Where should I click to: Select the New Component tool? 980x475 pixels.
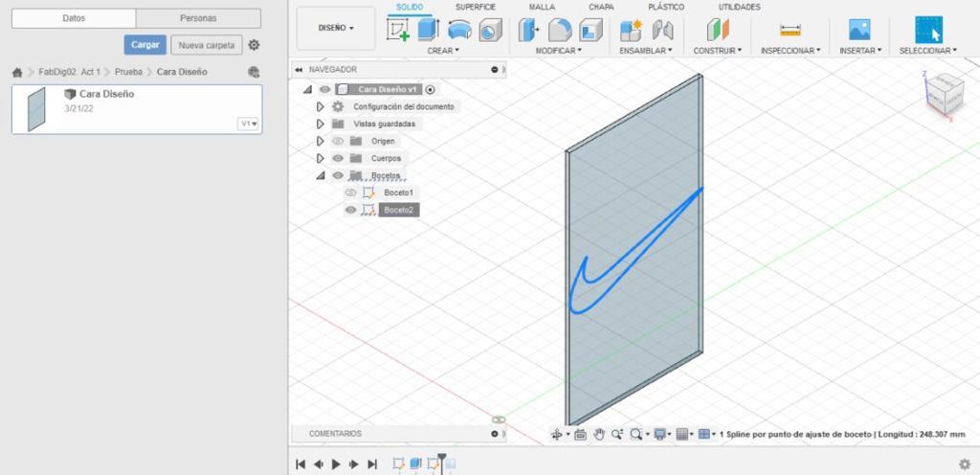click(x=632, y=30)
